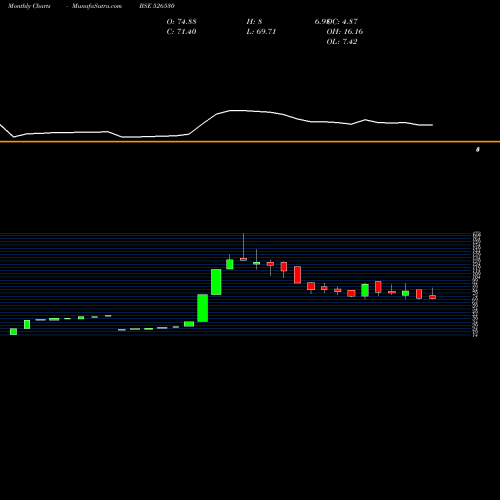Click the "Monthly Charts" title text

pyautogui.click(x=29, y=6)
